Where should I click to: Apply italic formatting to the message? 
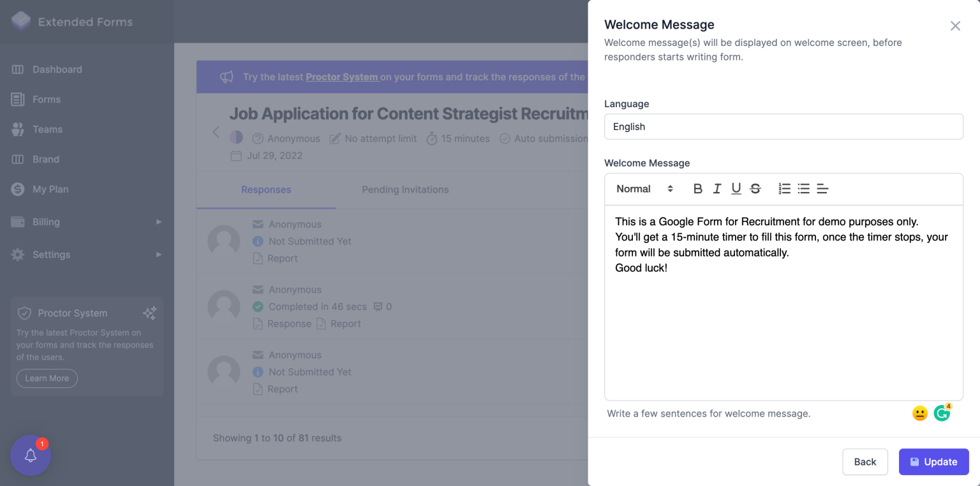pyautogui.click(x=716, y=188)
